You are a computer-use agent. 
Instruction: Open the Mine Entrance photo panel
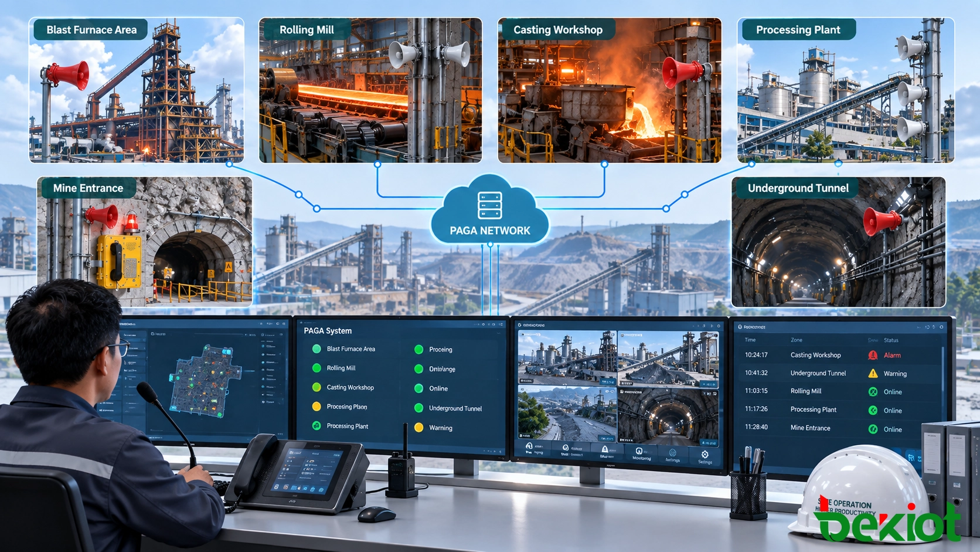145,242
